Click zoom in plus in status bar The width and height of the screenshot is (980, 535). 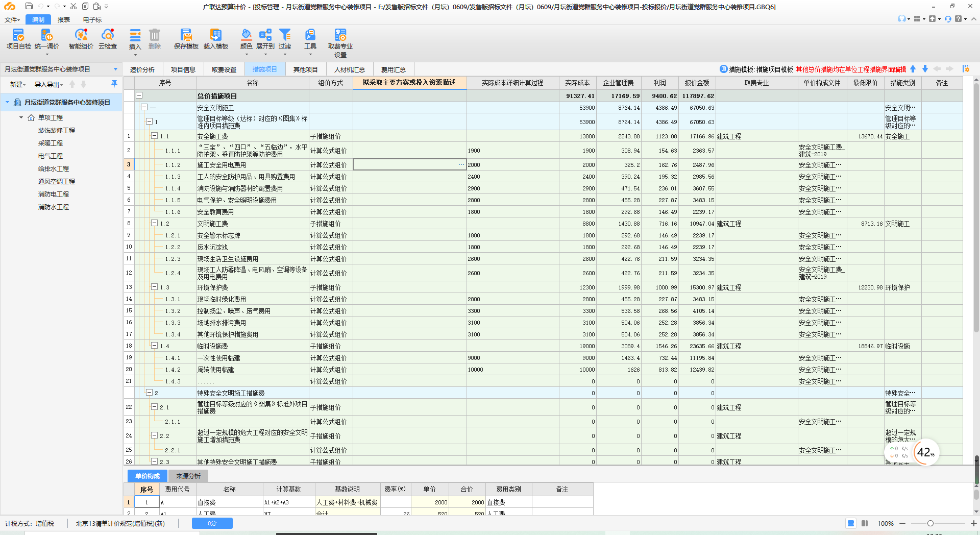[x=973, y=523]
